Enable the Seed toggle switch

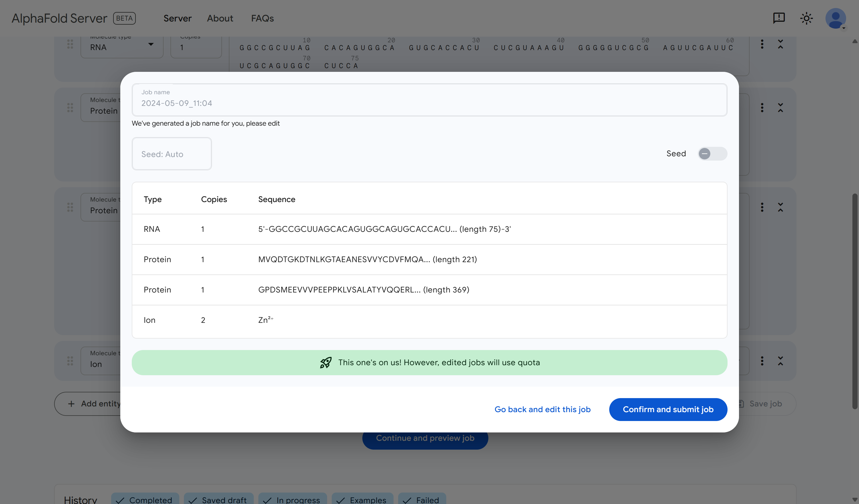[712, 154]
